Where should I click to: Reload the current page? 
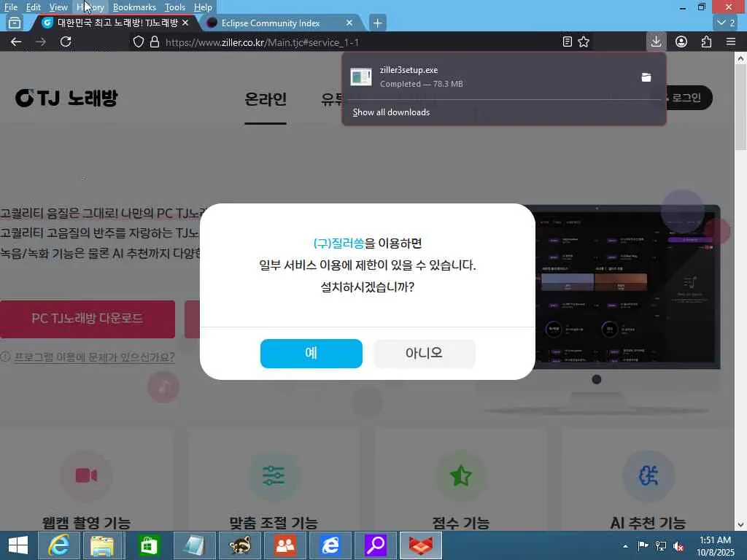tap(66, 42)
